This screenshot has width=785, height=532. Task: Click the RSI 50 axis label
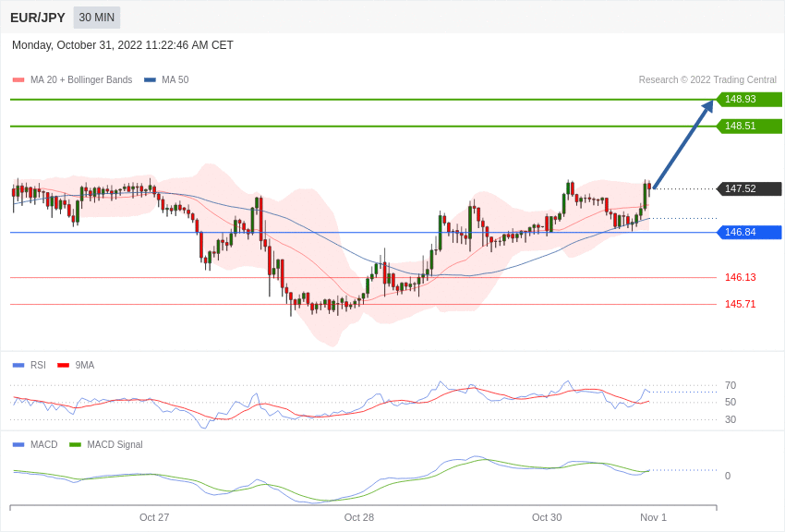pos(731,402)
